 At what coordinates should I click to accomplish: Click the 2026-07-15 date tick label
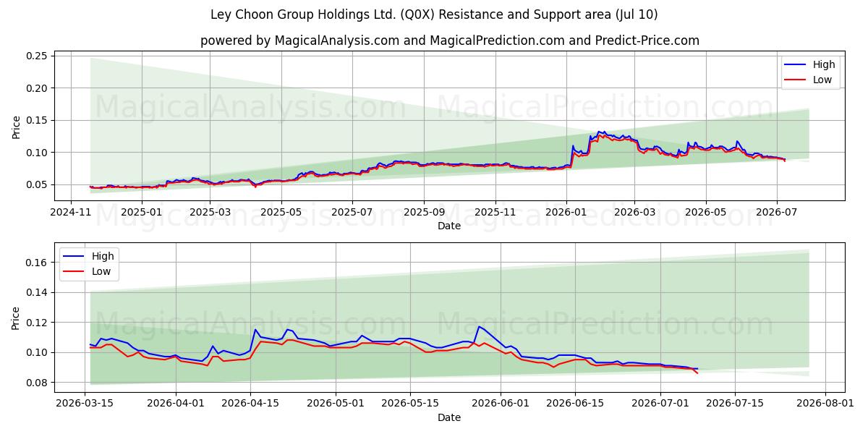pyautogui.click(x=735, y=404)
